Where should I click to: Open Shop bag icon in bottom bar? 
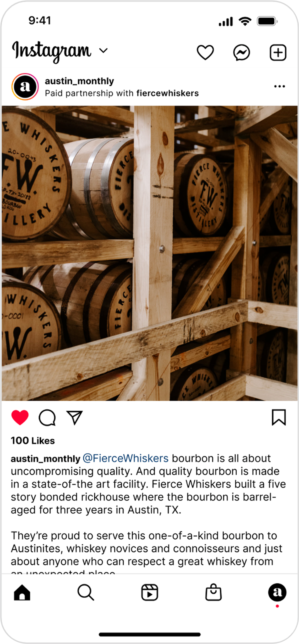[213, 592]
